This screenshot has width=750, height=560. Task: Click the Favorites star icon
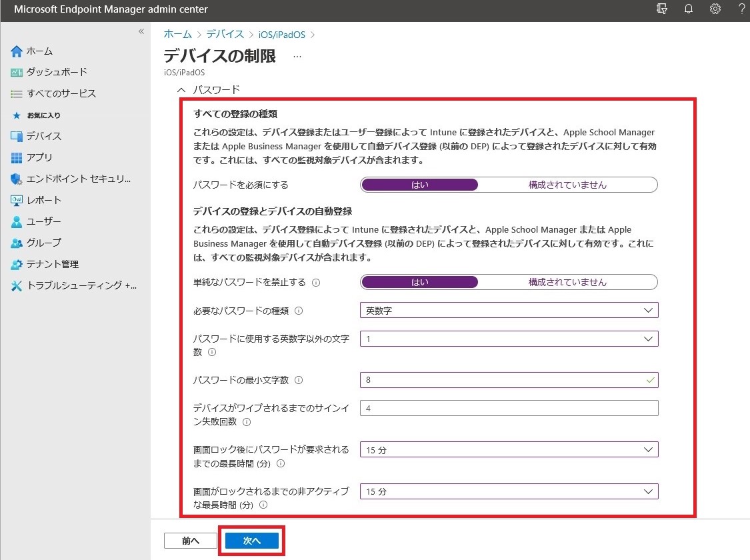click(x=16, y=115)
